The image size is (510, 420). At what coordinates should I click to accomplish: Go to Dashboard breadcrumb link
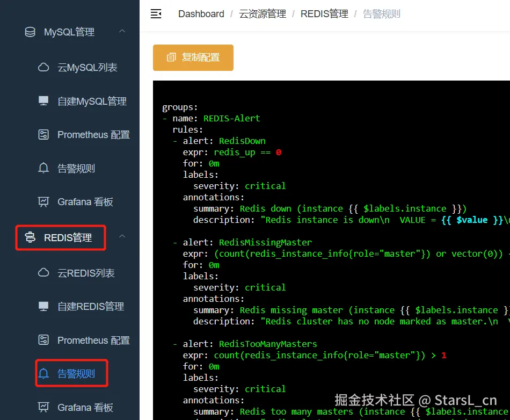201,14
